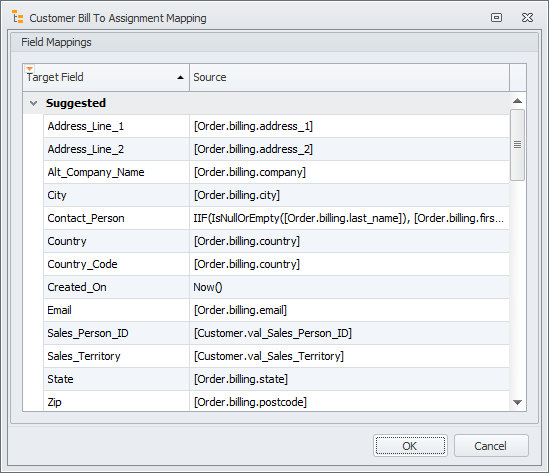Edit the [Customer.val_Sales_Person_ID] source cell
Viewport: 549px width, 473px height.
coord(349,333)
